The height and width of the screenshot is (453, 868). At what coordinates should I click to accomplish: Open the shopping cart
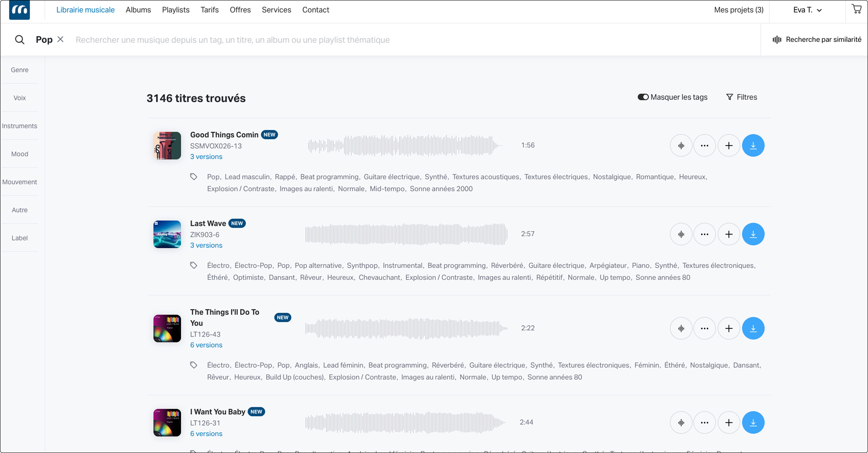point(856,9)
